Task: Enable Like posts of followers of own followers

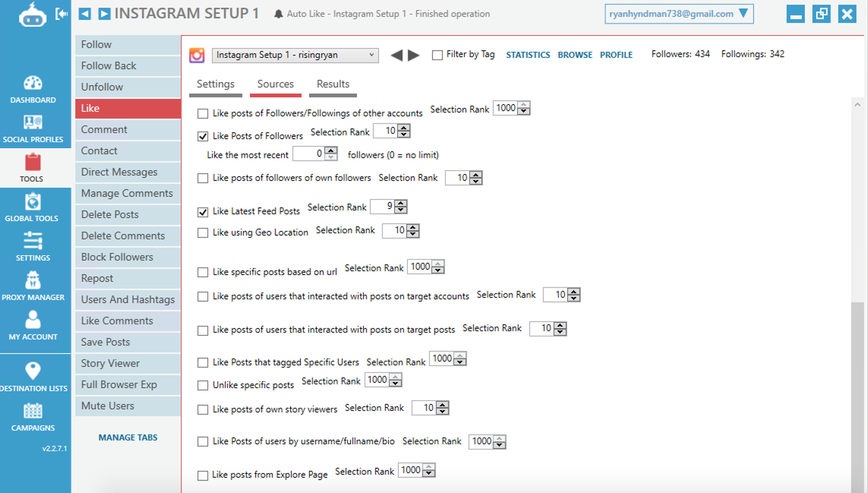Action: [x=203, y=178]
